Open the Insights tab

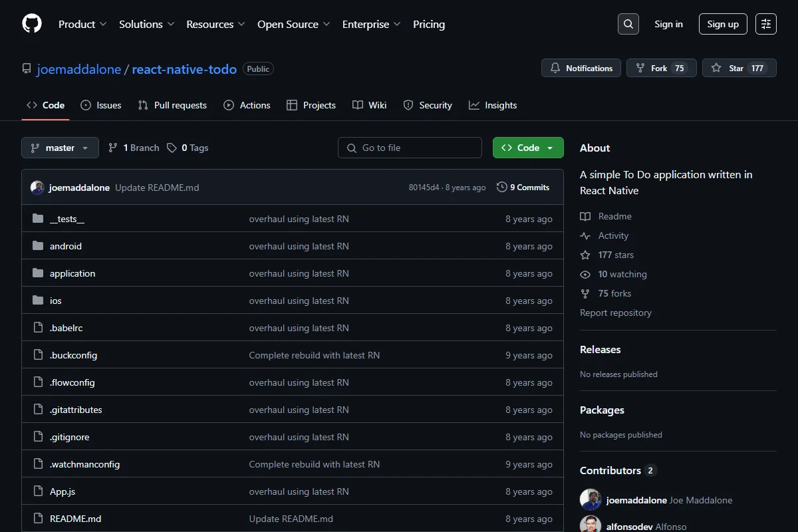(x=493, y=105)
